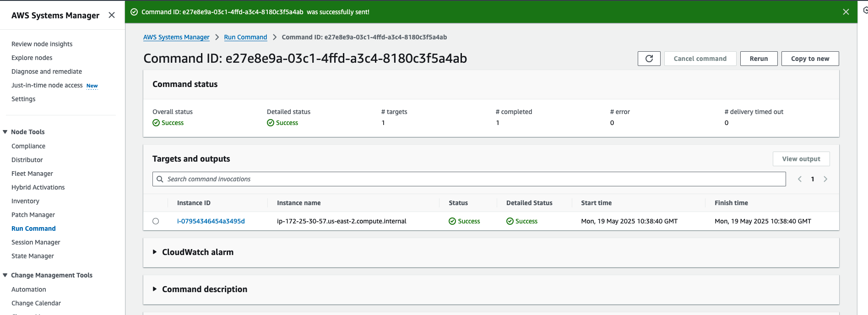Open Patch Manager from the sidebar
The image size is (868, 315).
coord(33,215)
